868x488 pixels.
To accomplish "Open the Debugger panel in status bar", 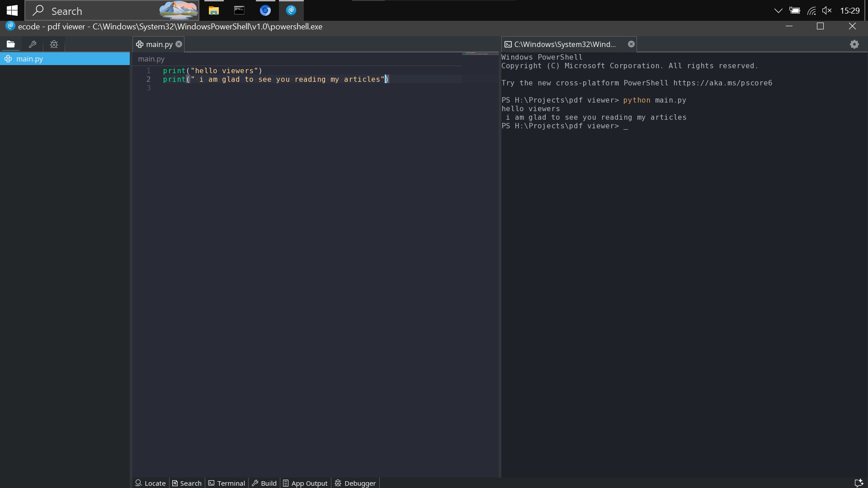I will [x=355, y=483].
